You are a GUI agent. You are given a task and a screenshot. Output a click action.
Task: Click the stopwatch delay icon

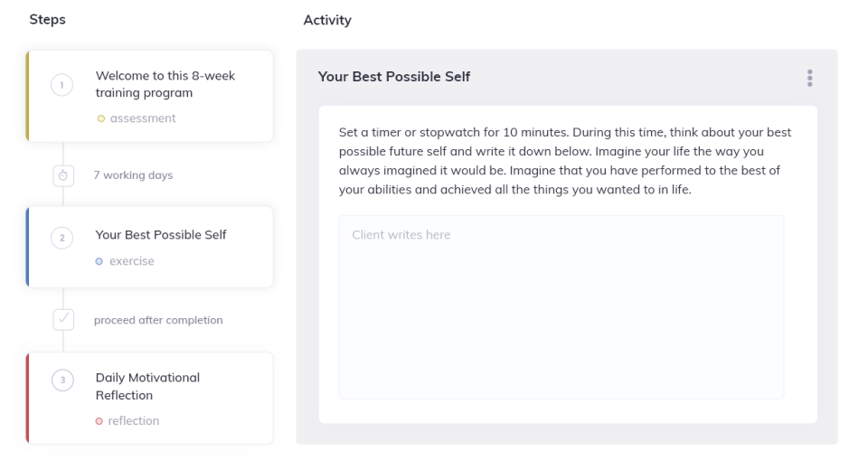[x=63, y=175]
